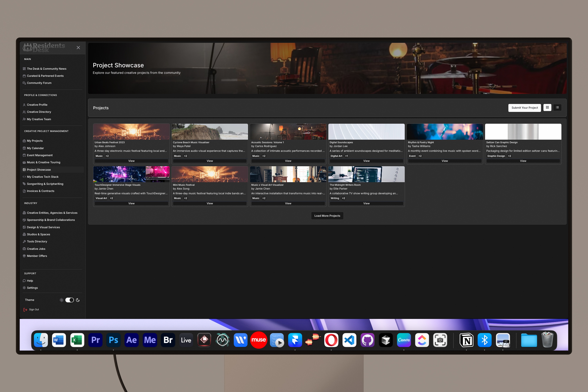Go to Community Forum
Image resolution: width=588 pixels, height=392 pixels.
tap(39, 83)
